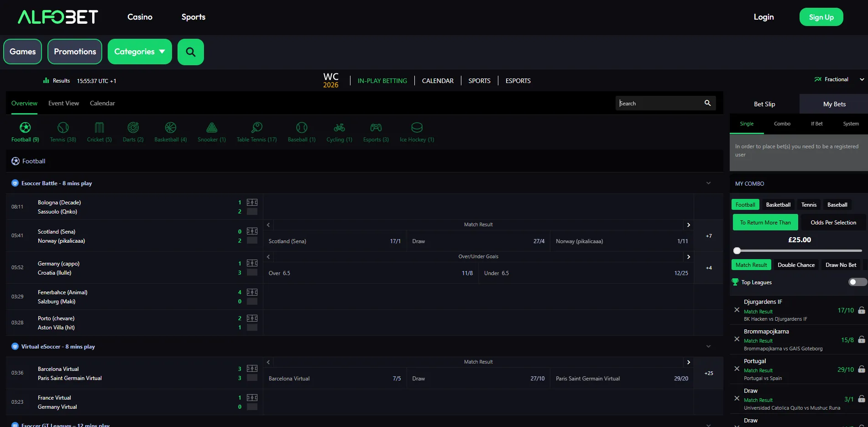Remove Djurgardens IF selection from combo
This screenshot has height=427, width=868.
[x=737, y=310]
